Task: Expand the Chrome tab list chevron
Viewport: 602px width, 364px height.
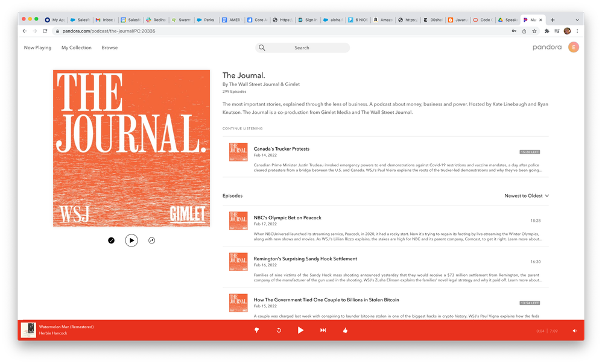Action: pyautogui.click(x=577, y=20)
